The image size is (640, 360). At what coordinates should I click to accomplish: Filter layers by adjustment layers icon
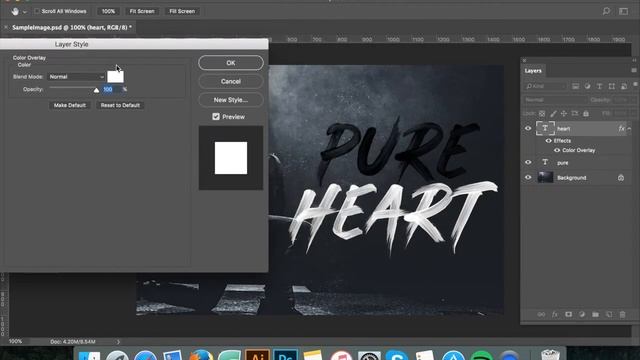pos(587,86)
